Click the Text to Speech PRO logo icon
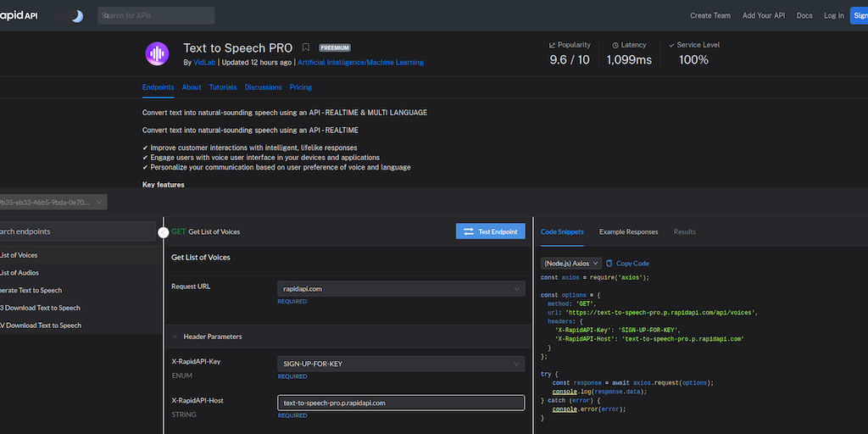The height and width of the screenshot is (434, 868). click(x=157, y=53)
